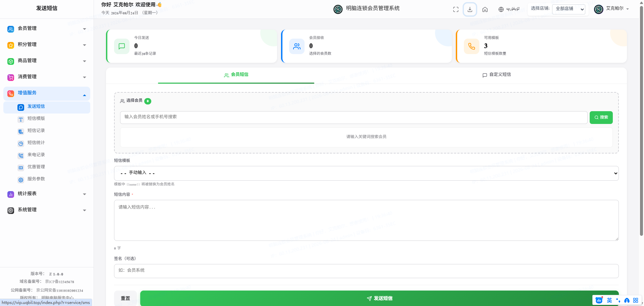Switch to the 自定义短信 tab
This screenshot has height=306, width=644.
[497, 75]
